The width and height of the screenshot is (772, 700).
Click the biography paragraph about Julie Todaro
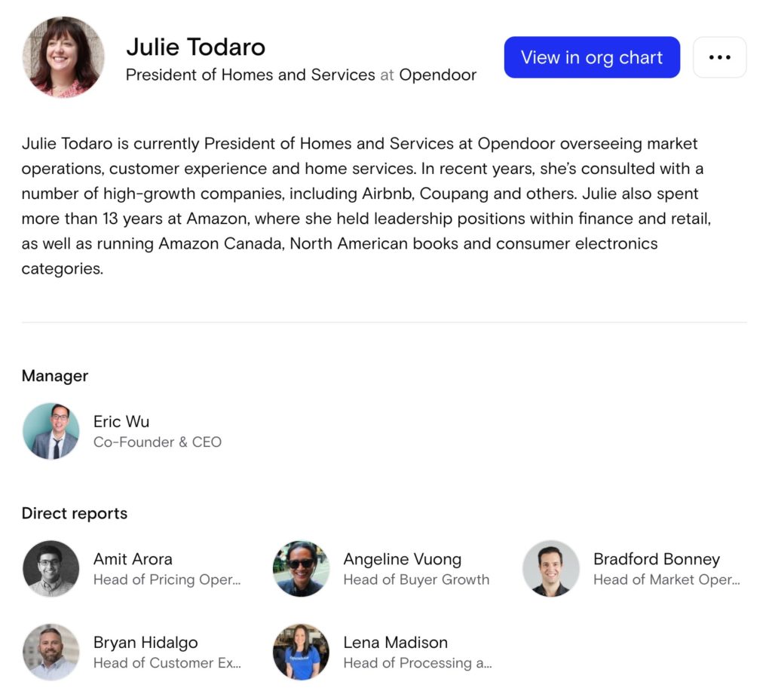click(x=366, y=206)
